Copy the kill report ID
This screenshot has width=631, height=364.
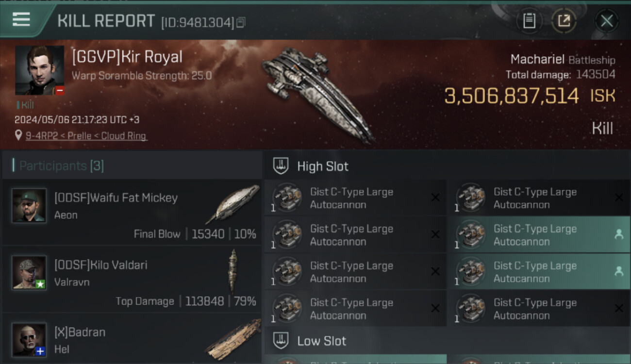pyautogui.click(x=241, y=22)
